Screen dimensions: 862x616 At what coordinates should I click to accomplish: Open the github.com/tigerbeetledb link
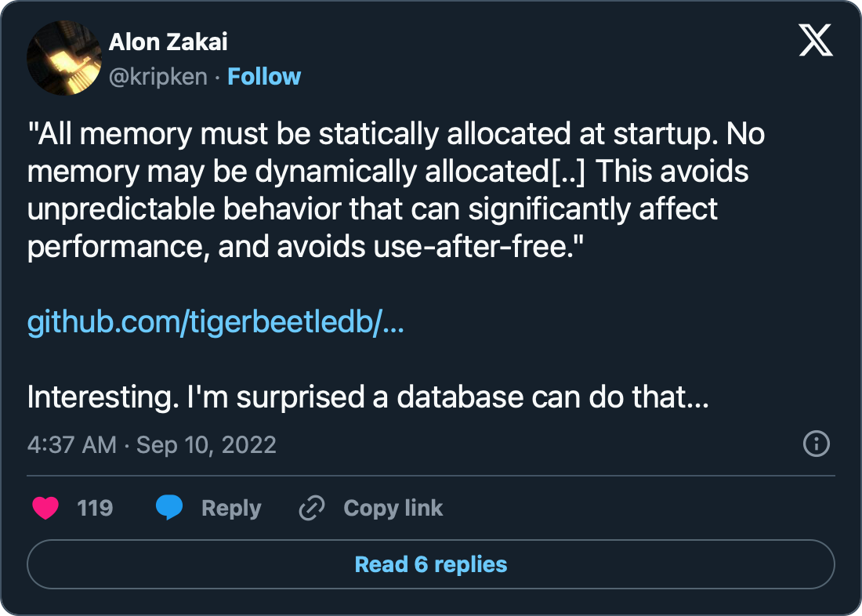215,322
